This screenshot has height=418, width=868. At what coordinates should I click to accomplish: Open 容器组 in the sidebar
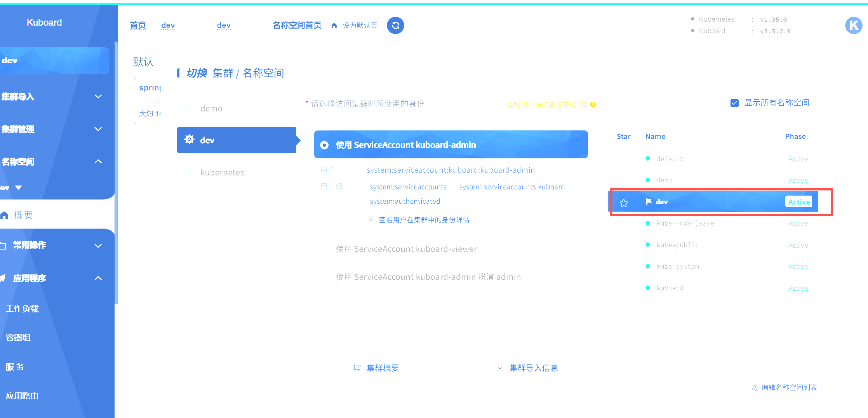(18, 338)
